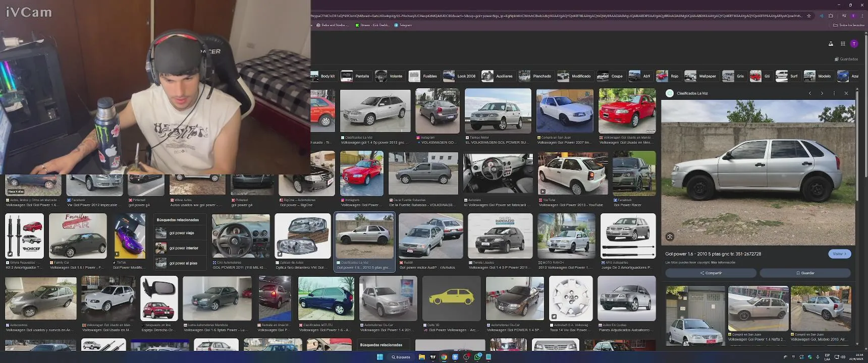Select the Gris filter chip
Screen dimensions: 868x363
coord(734,76)
